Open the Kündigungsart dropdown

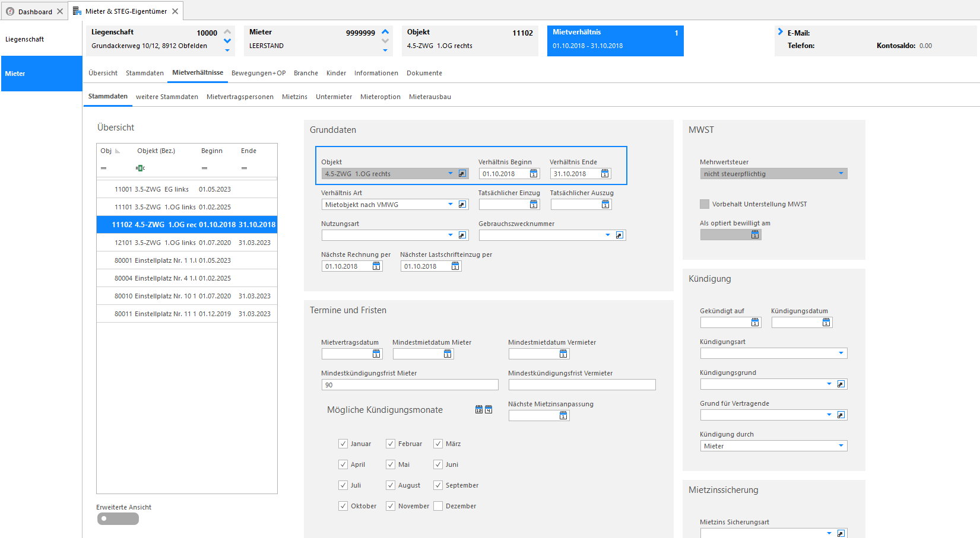point(841,354)
